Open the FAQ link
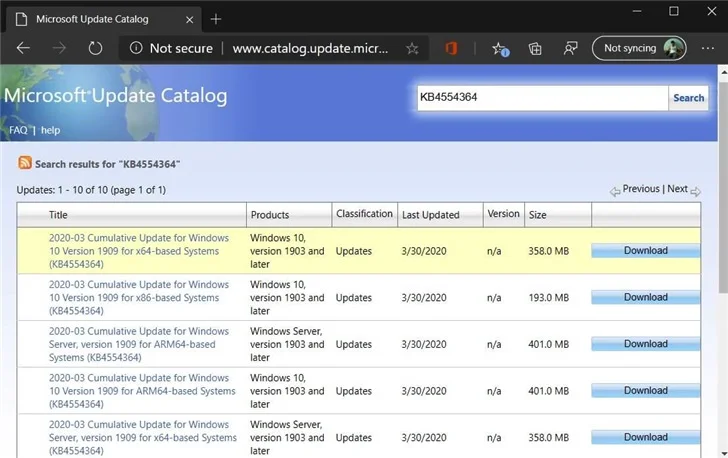728x458 pixels. [x=18, y=130]
